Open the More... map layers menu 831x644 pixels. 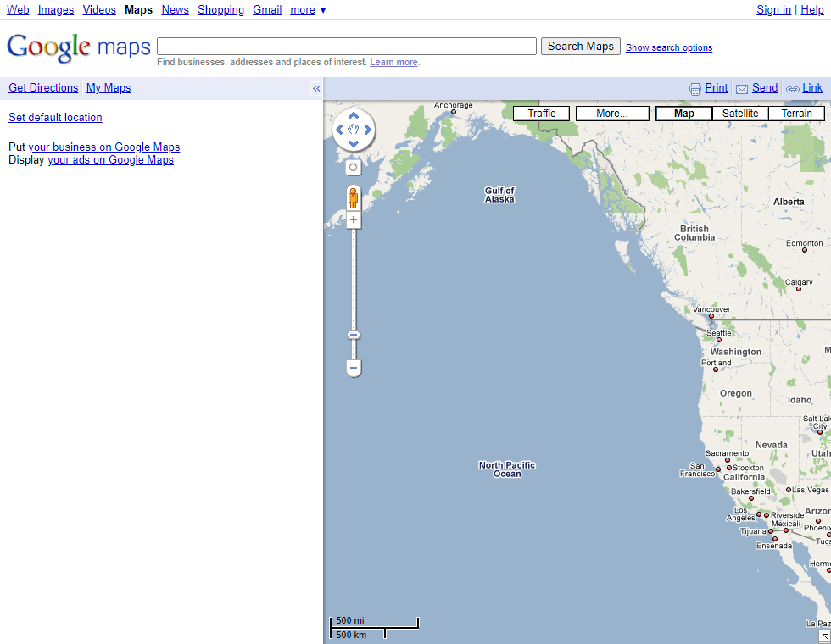[x=612, y=114]
